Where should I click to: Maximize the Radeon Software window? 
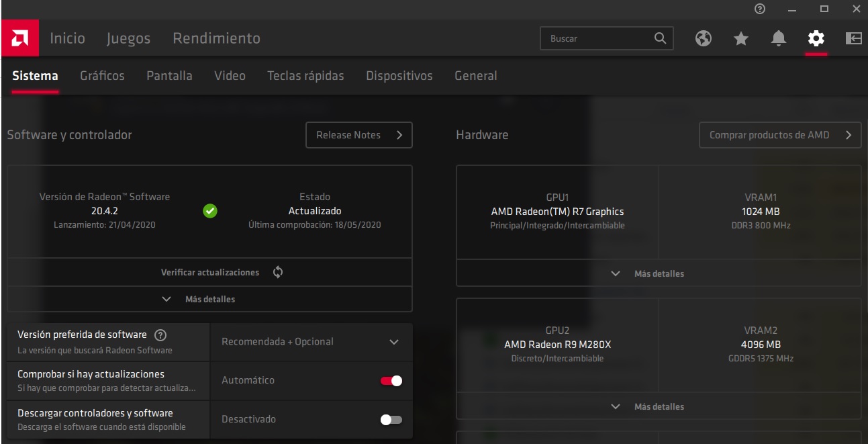(824, 9)
